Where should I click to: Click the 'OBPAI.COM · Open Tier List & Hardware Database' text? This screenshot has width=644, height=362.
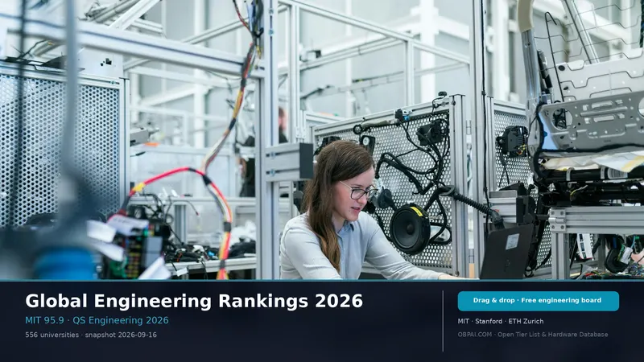coord(533,335)
